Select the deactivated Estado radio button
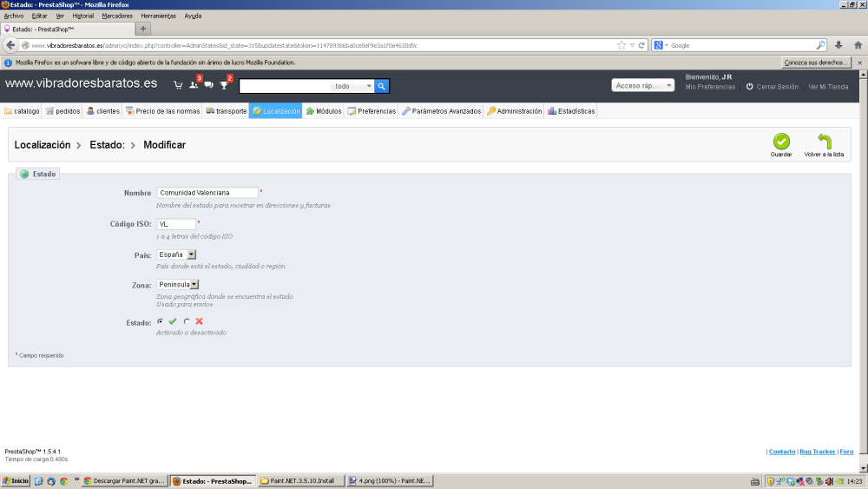This screenshot has width=868, height=489. pyautogui.click(x=187, y=321)
